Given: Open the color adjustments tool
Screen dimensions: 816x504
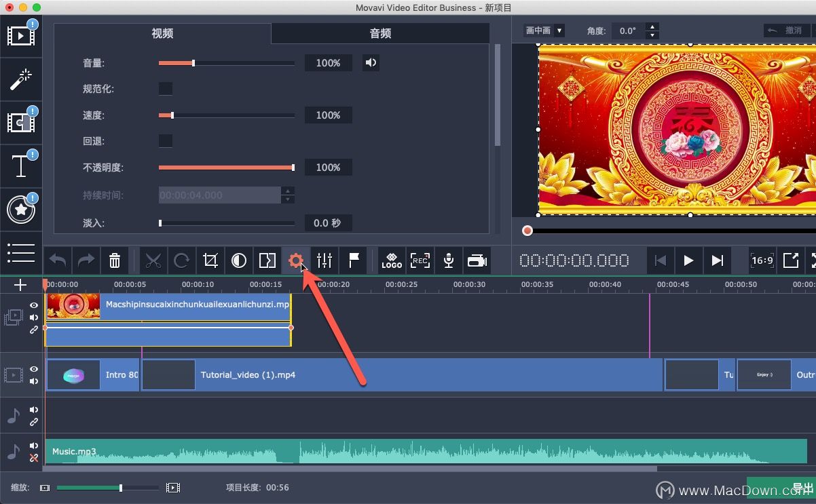Looking at the screenshot, I should [239, 260].
